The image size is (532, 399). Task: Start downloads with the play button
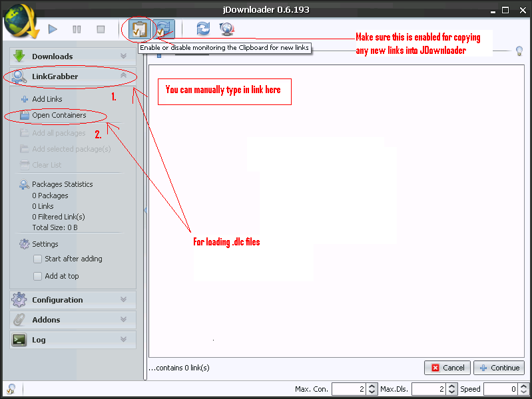pyautogui.click(x=53, y=29)
